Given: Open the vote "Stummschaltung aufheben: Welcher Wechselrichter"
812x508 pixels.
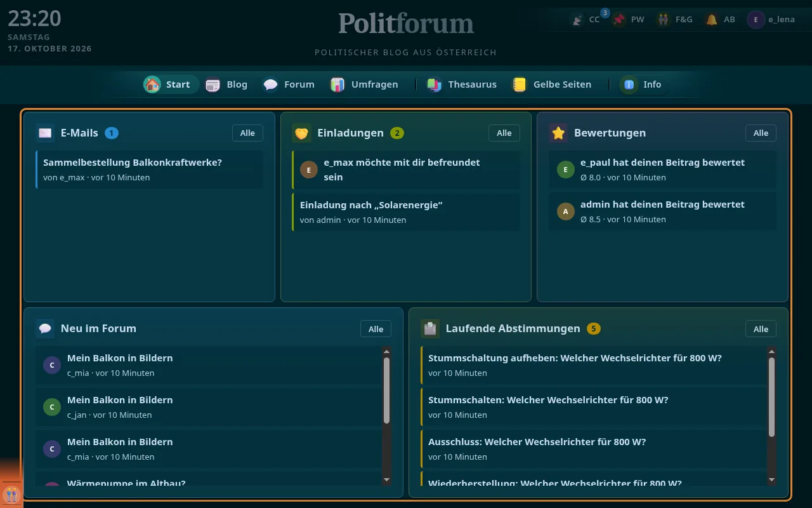Looking at the screenshot, I should pos(594,365).
